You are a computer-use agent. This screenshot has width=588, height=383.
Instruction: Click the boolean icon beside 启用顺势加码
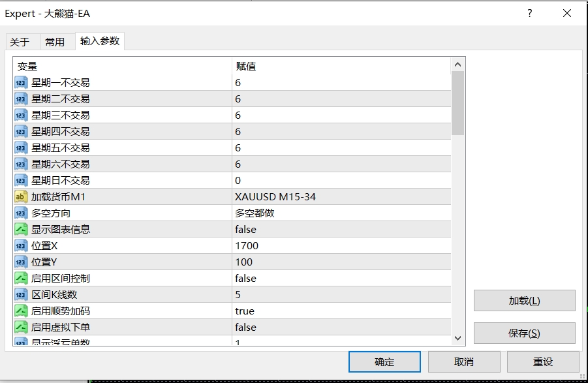pyautogui.click(x=21, y=311)
